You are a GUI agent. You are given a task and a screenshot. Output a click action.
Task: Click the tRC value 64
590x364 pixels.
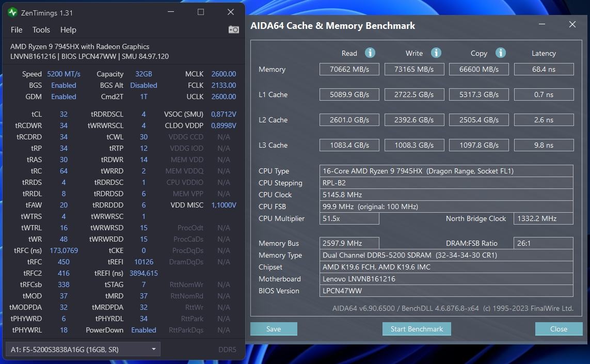click(63, 171)
